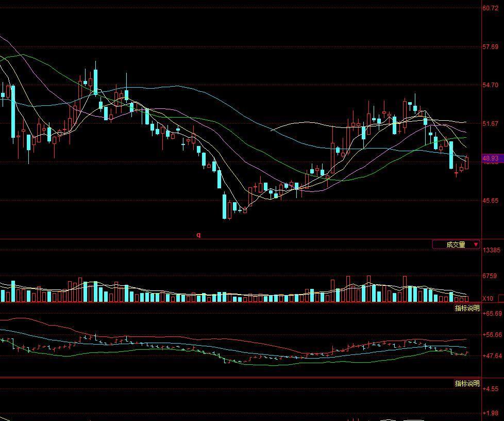The height and width of the screenshot is (421, 504).
Task: Open the 成交量 indicator dropdown
Action: (x=456, y=245)
